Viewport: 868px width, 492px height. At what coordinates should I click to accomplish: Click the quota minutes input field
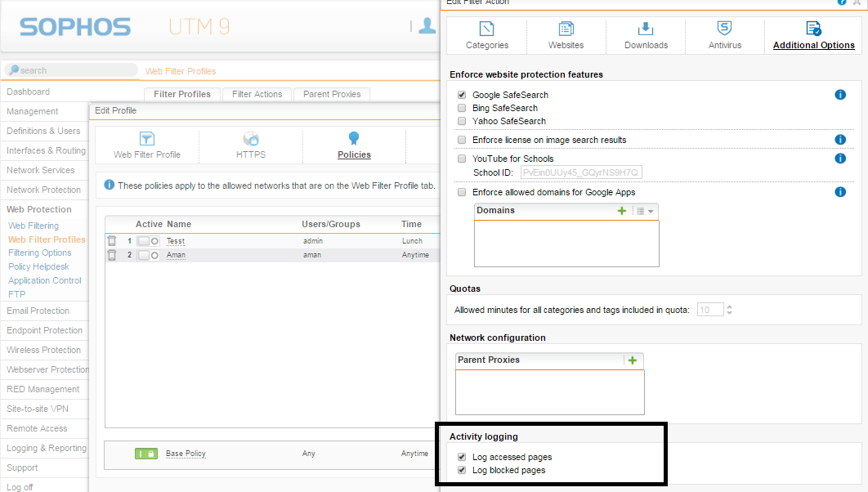(x=710, y=310)
